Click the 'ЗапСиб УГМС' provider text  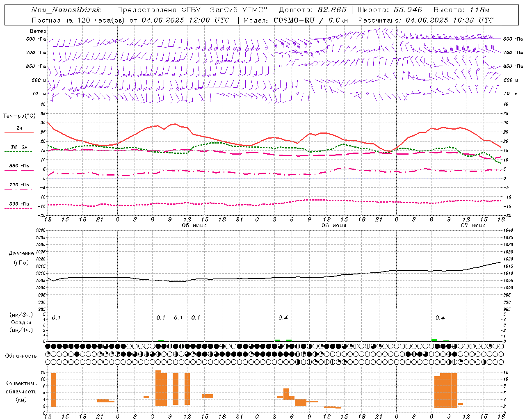pos(237,10)
